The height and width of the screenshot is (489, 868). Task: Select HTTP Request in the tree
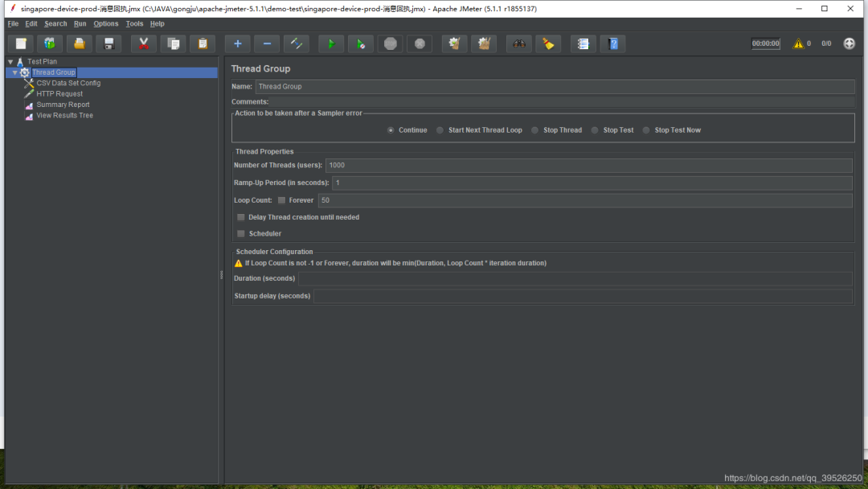pos(59,94)
